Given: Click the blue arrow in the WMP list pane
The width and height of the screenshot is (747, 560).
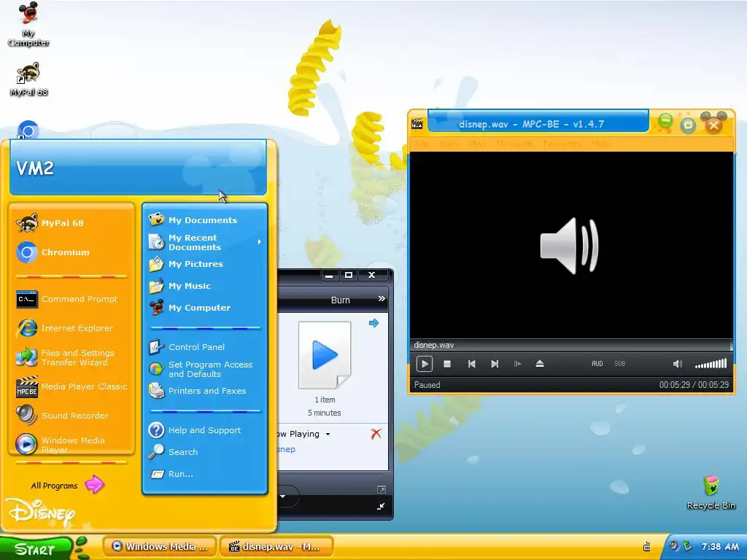Looking at the screenshot, I should [374, 323].
